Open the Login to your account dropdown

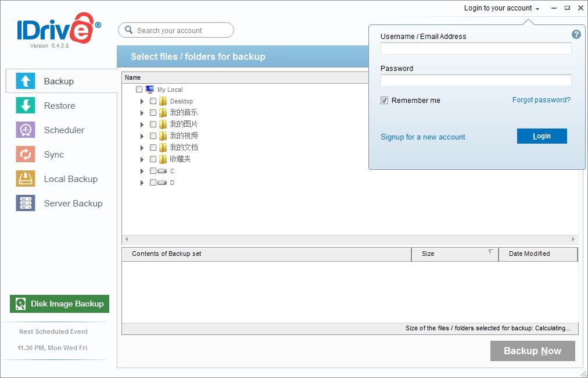tap(501, 8)
